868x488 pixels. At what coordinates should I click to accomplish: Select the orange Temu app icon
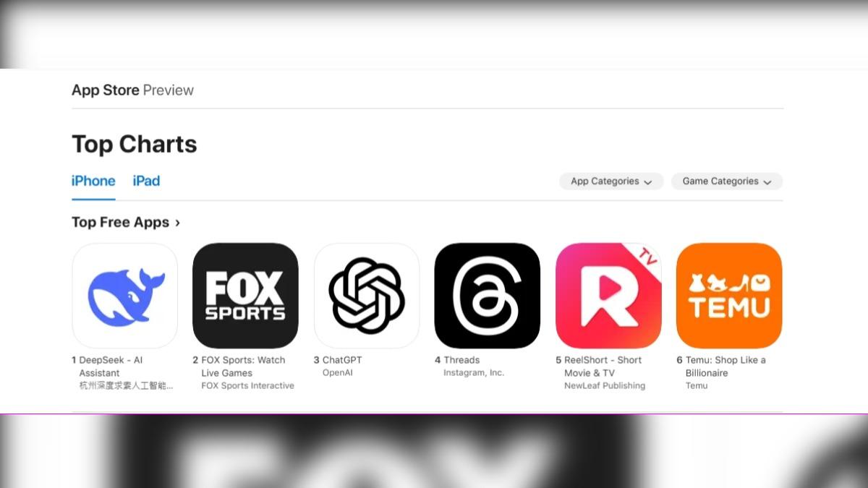coord(729,296)
